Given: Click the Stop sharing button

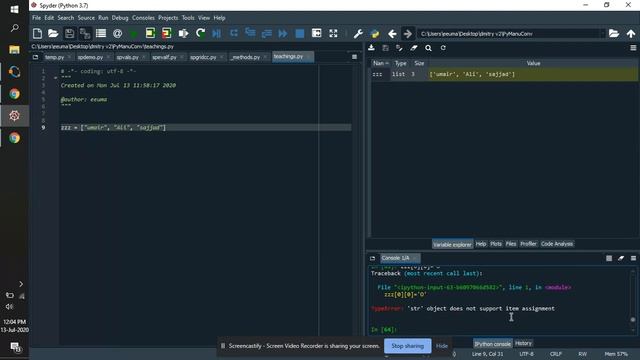Looking at the screenshot, I should (x=407, y=346).
